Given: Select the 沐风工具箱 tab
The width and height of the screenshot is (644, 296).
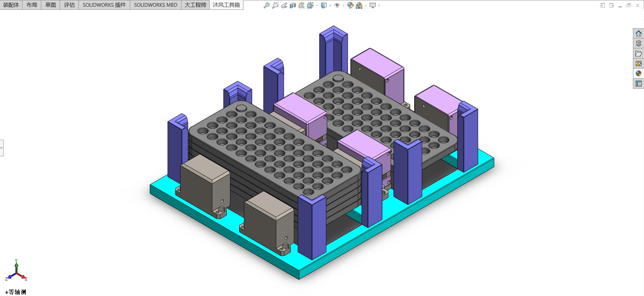Looking at the screenshot, I should tap(226, 5).
